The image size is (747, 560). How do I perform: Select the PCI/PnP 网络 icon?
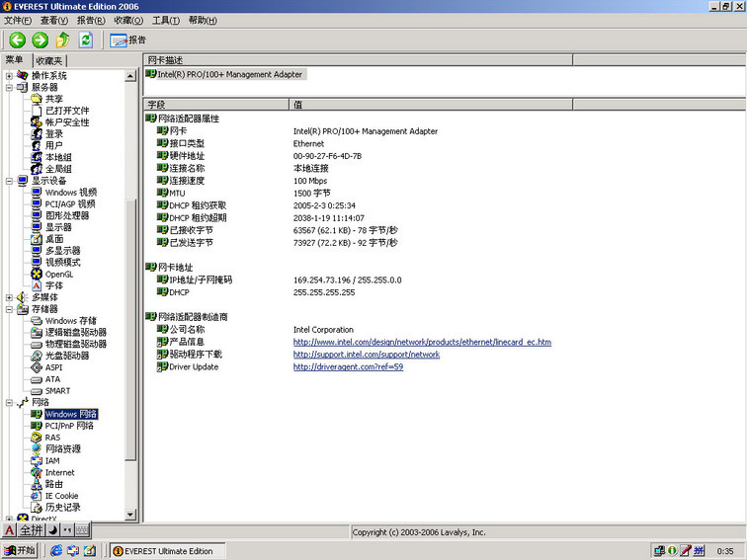tap(37, 426)
